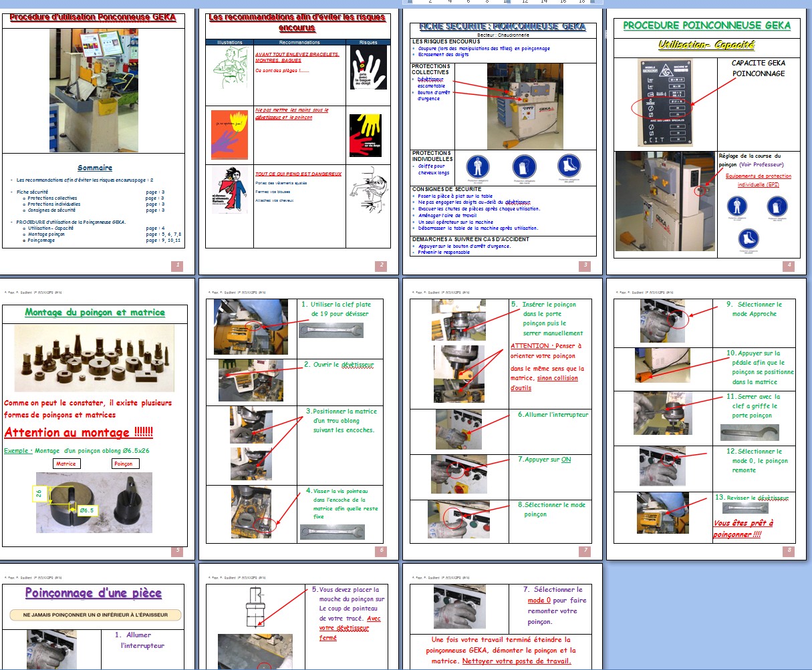
Task: Click the 'Montage du poinçon et matrice' title
Action: [95, 312]
